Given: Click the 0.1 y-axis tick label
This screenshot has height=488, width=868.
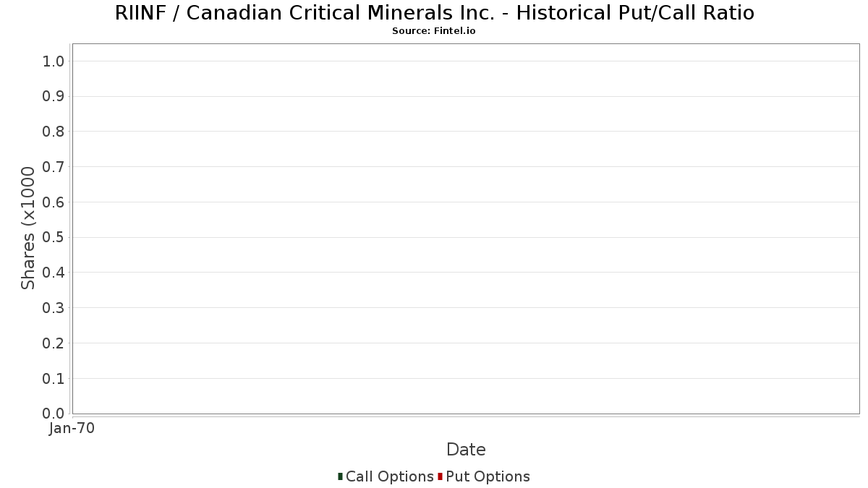Looking at the screenshot, I should point(54,378).
